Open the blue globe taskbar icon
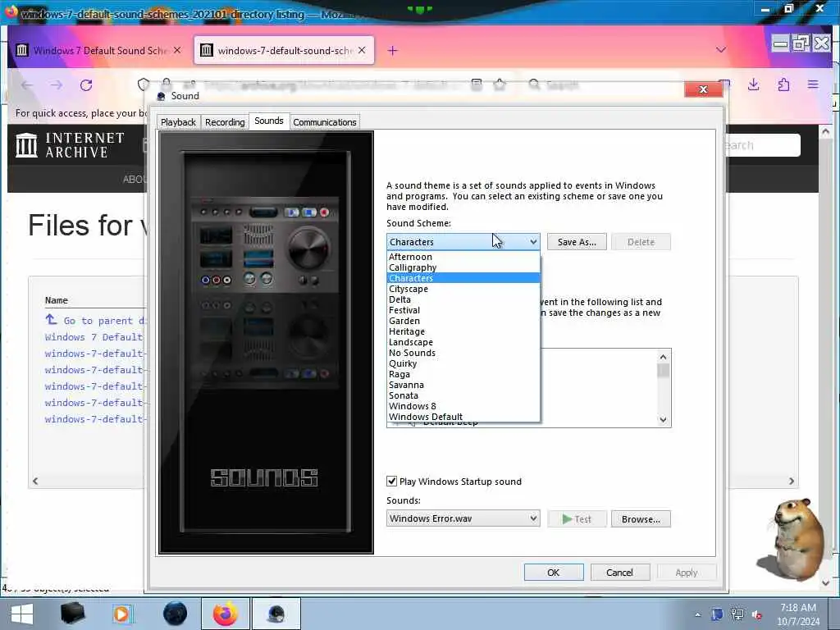The width and height of the screenshot is (840, 630). click(176, 614)
